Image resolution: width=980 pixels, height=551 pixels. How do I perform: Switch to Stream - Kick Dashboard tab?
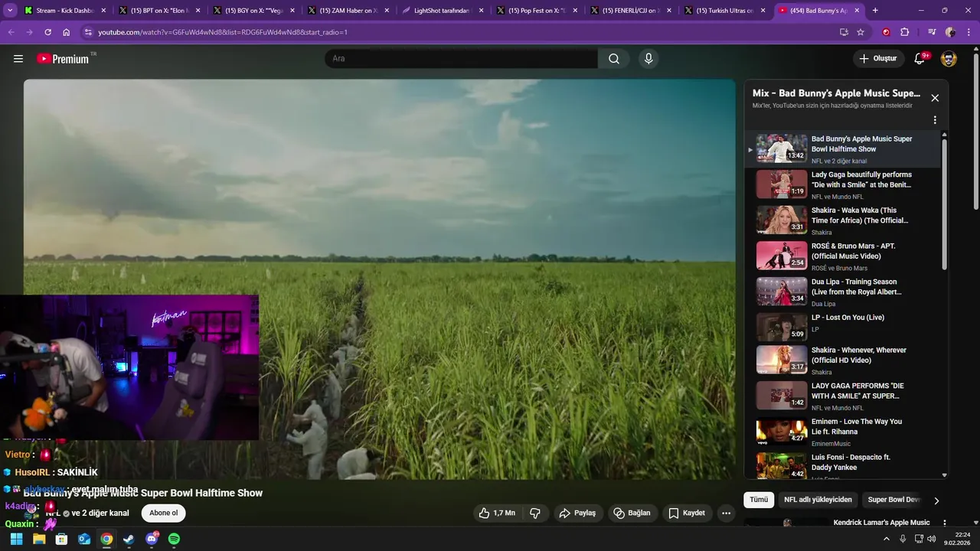click(x=65, y=11)
